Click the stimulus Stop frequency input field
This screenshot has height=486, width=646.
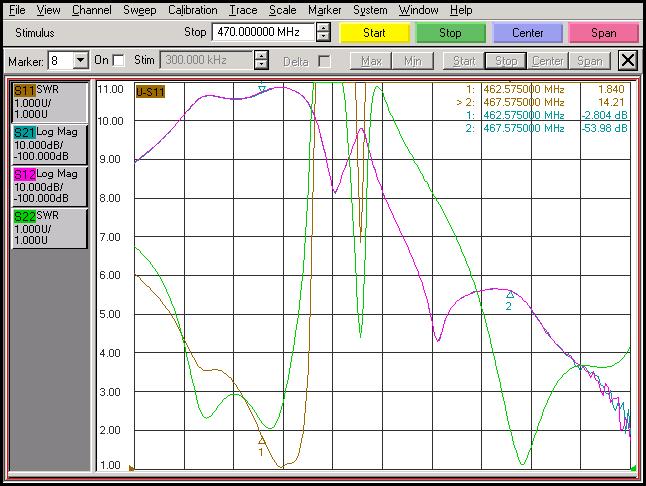tap(263, 32)
